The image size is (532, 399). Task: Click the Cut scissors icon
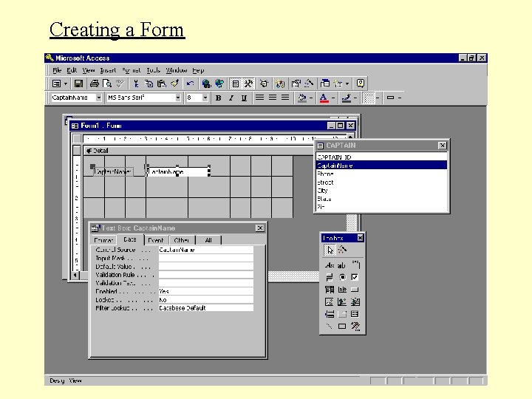click(136, 83)
